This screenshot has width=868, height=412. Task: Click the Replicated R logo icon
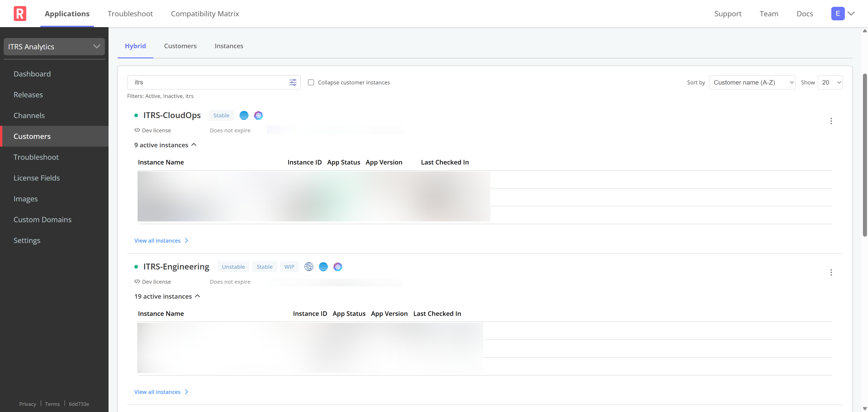point(20,14)
